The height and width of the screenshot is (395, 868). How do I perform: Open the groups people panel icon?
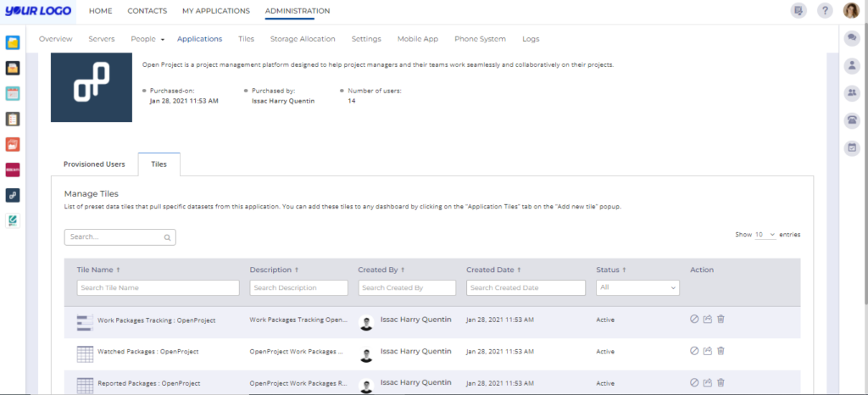tap(852, 93)
